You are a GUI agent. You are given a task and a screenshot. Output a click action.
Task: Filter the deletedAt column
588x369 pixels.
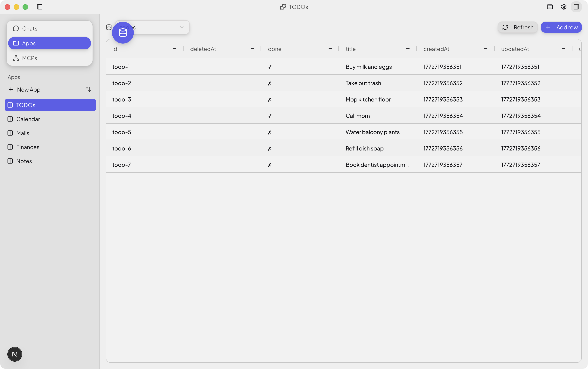pos(253,49)
